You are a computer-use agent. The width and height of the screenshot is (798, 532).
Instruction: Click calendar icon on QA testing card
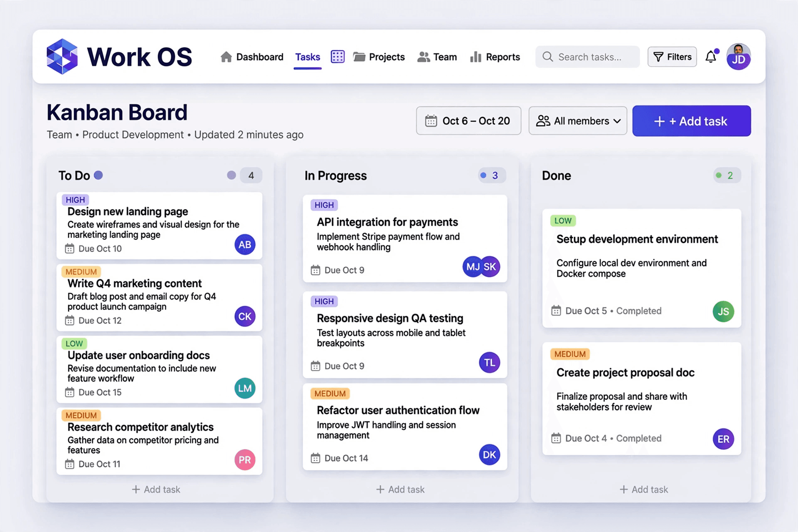tap(315, 366)
